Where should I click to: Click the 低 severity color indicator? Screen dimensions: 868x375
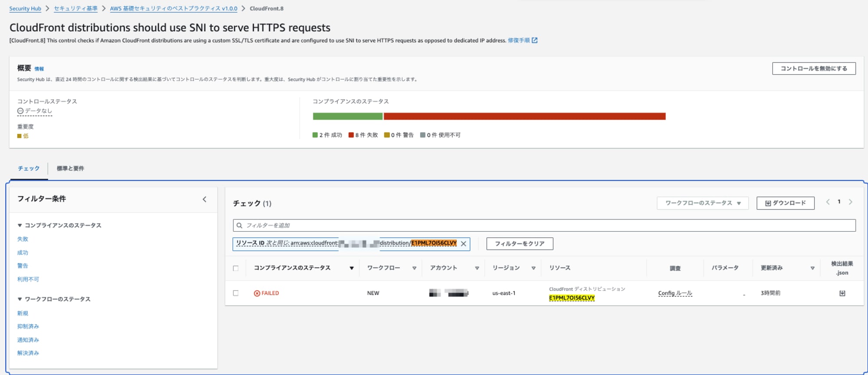tap(20, 136)
